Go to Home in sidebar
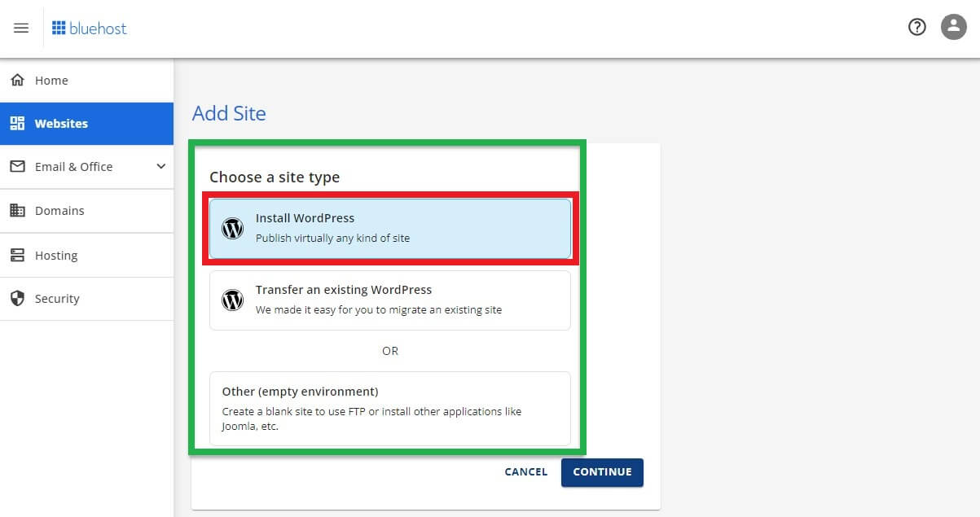Image resolution: width=980 pixels, height=517 pixels. tap(86, 80)
